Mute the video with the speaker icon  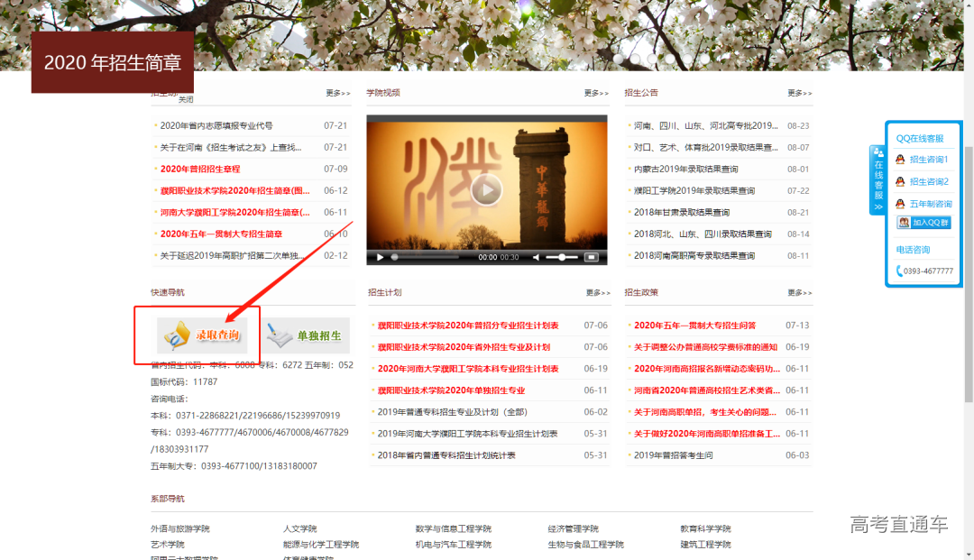tap(536, 257)
